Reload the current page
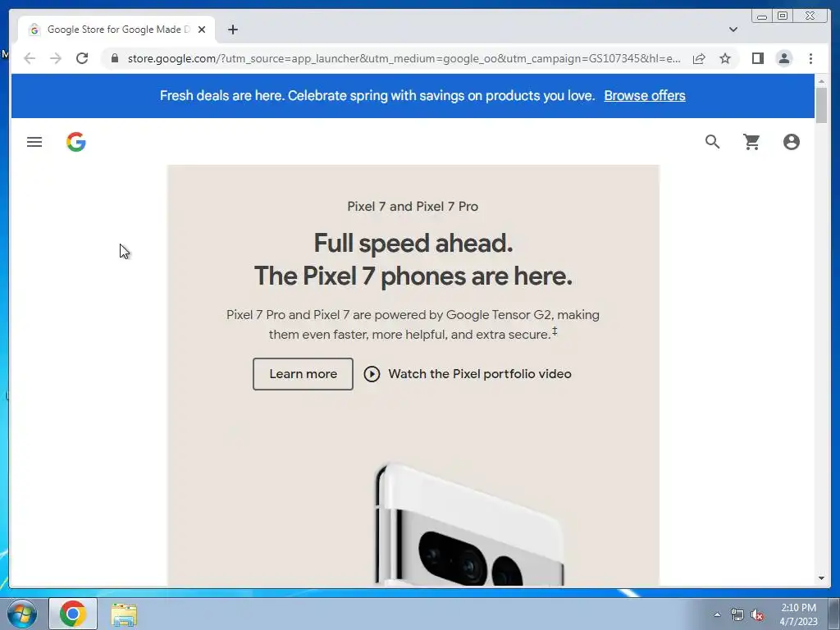Image resolution: width=840 pixels, height=630 pixels. tap(82, 58)
